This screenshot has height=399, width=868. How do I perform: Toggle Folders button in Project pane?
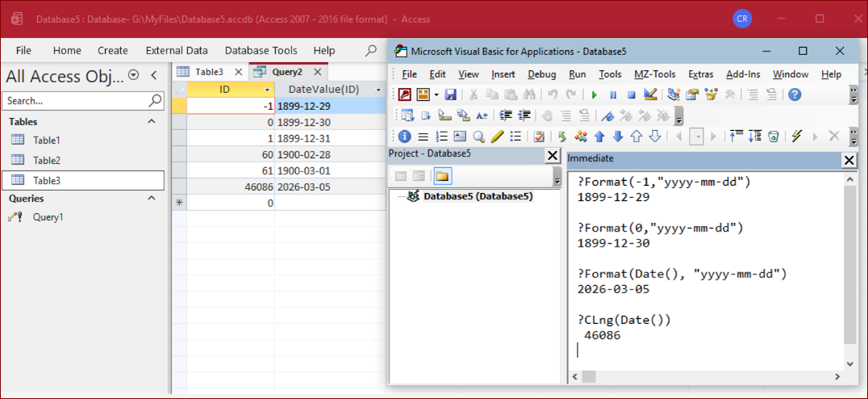click(442, 176)
